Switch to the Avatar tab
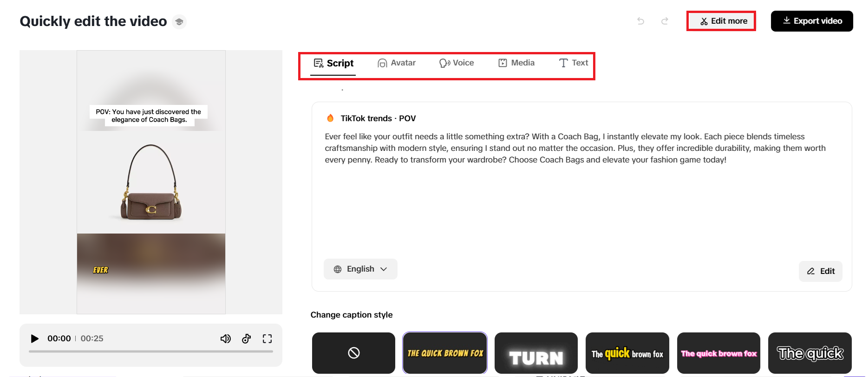Viewport: 868px width, 377px height. point(397,63)
